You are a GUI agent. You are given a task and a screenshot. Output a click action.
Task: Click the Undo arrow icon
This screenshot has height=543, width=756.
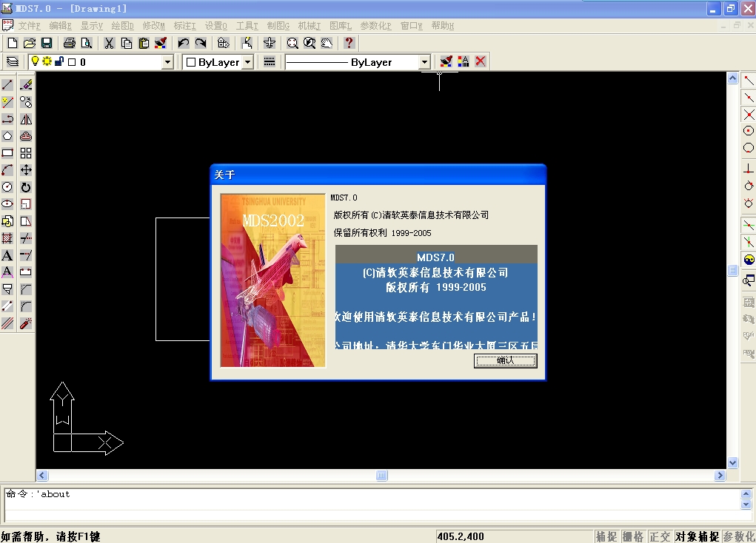coord(183,44)
